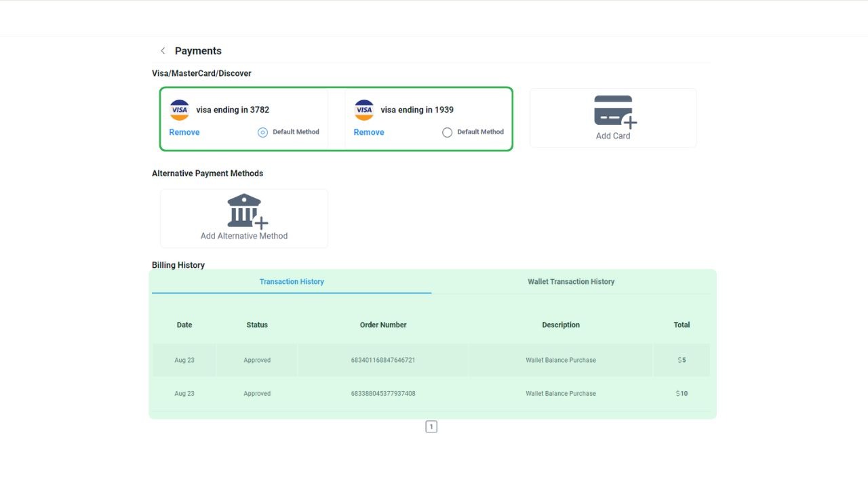Click the $10 Wallet Balance Purchase row total
The width and height of the screenshot is (868, 488).
tap(682, 393)
